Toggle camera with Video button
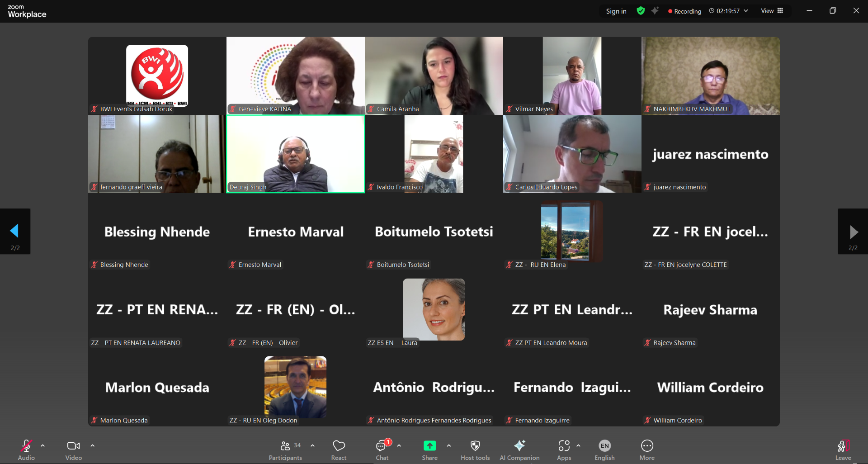 [x=73, y=450]
